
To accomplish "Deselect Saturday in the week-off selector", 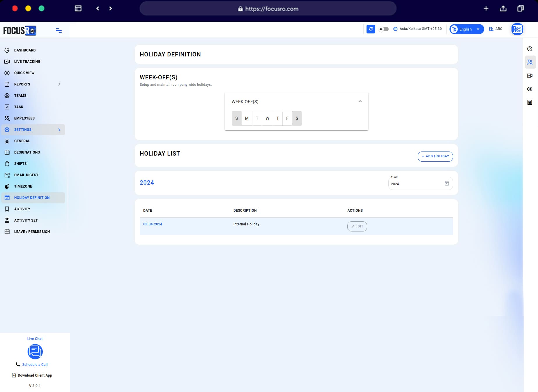I will point(297,118).
